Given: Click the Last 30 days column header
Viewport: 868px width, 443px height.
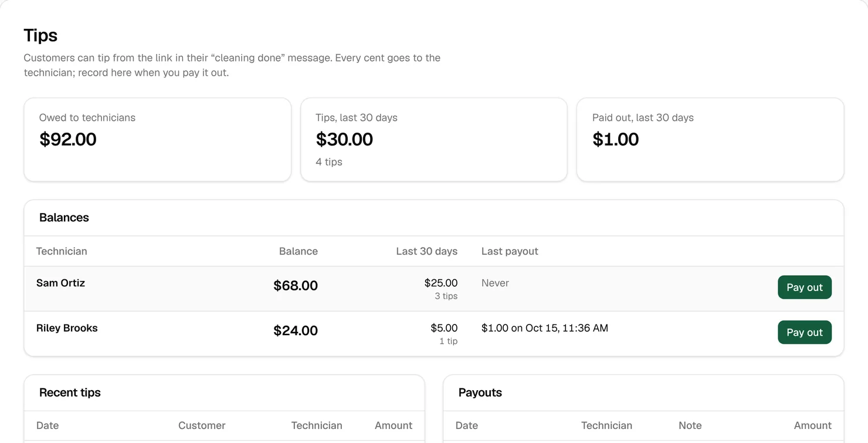Looking at the screenshot, I should [x=427, y=251].
